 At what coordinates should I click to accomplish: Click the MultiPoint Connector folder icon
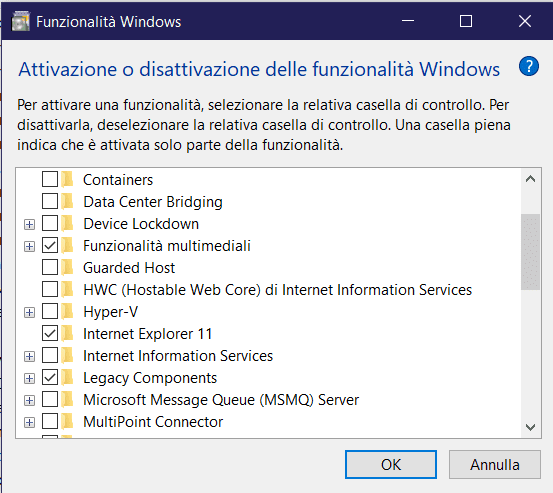[67, 421]
